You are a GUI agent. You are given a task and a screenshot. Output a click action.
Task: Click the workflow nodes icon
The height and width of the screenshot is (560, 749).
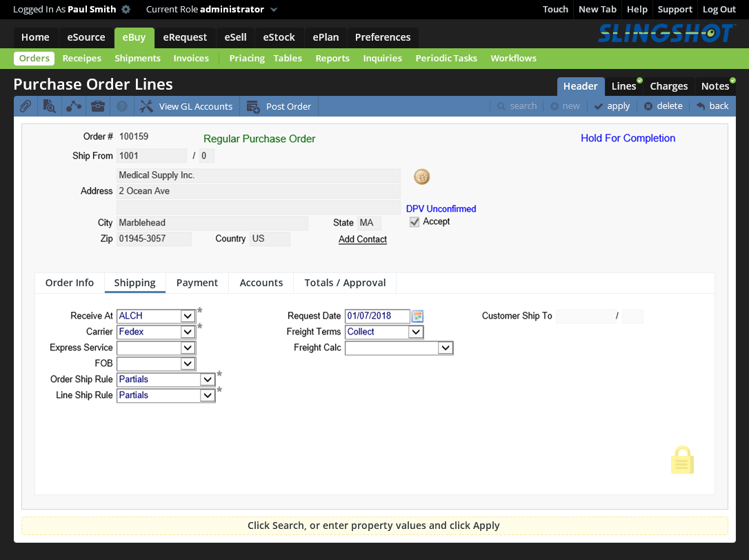point(74,106)
